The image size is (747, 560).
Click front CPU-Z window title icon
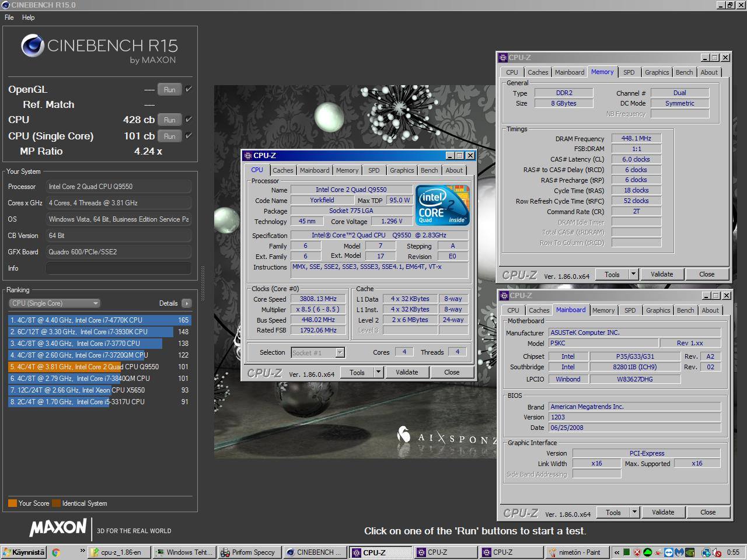pyautogui.click(x=247, y=156)
